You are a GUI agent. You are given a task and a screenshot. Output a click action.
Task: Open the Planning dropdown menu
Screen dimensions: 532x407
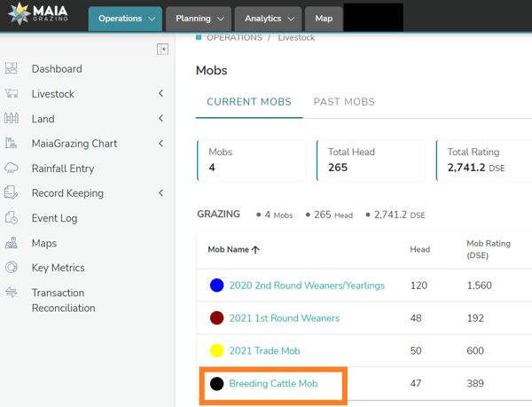coord(198,19)
